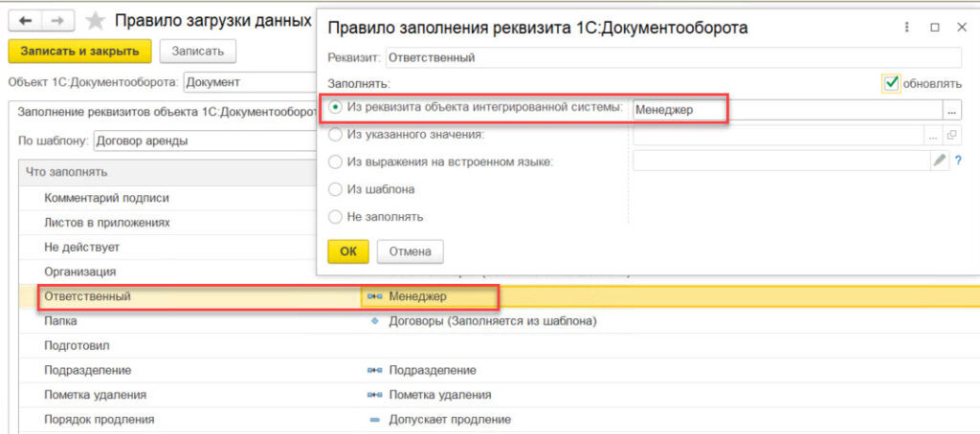This screenshot has height=434, width=980.
Task: Select Из указанного значения radio button
Action: pyautogui.click(x=336, y=134)
